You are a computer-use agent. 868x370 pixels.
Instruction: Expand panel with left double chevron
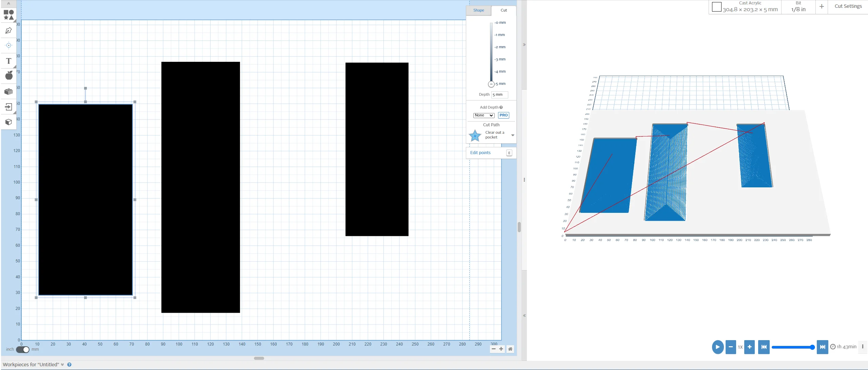click(524, 316)
